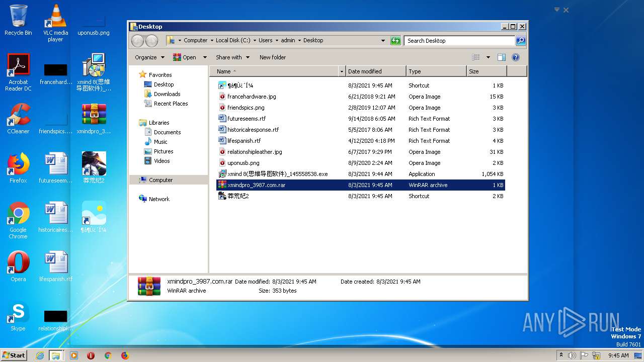644x362 pixels.
Task: Click the search magnifier button
Action: [x=521, y=41]
